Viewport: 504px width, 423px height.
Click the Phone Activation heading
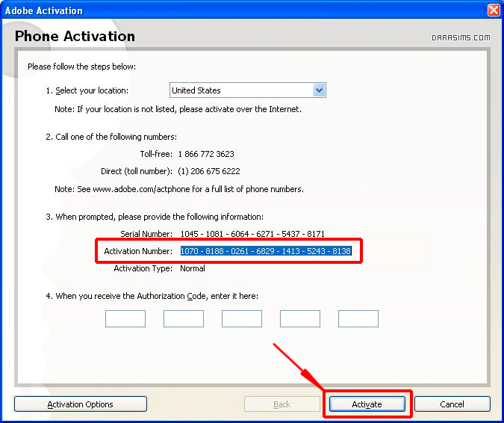tap(75, 36)
